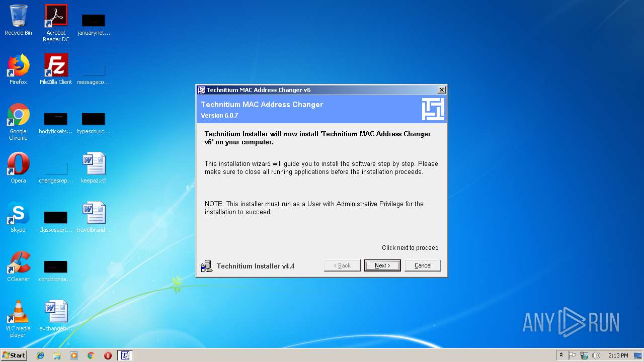The image size is (644, 362).
Task: Open VLC media player shortcut
Action: [18, 319]
